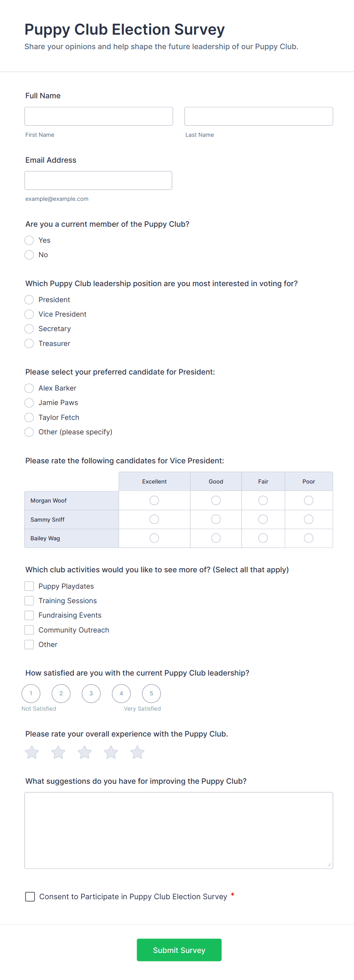The image size is (354, 980).
Task: Rate overall experience with the fifth star
Action: [x=137, y=753]
